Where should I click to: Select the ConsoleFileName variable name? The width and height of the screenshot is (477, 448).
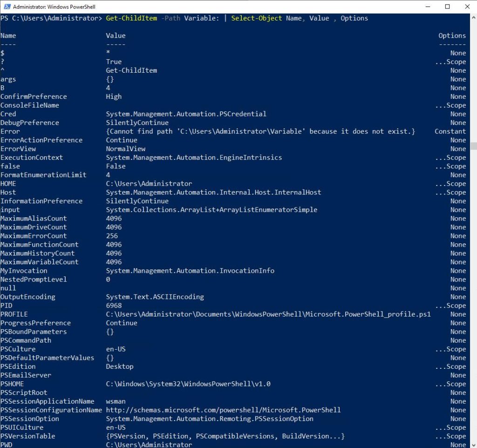click(x=29, y=105)
